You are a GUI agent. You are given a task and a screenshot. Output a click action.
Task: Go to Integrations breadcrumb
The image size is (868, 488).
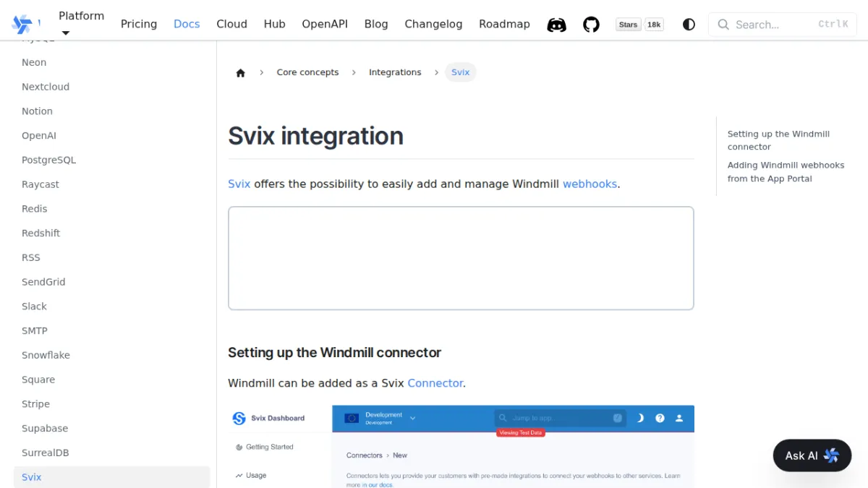tap(395, 72)
